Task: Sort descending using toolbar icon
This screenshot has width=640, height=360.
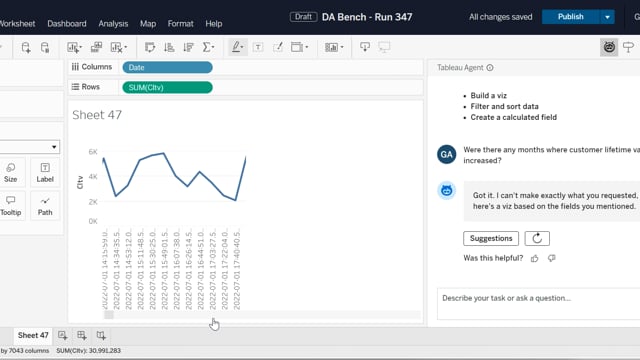Action: click(x=188, y=47)
